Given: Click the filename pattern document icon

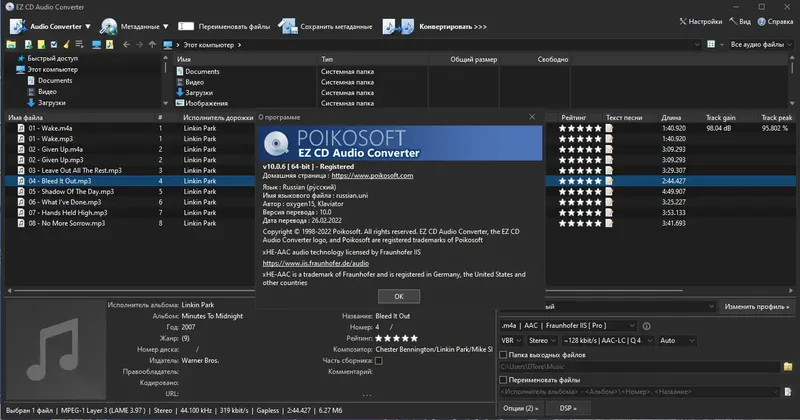Looking at the screenshot, I should coord(788,392).
